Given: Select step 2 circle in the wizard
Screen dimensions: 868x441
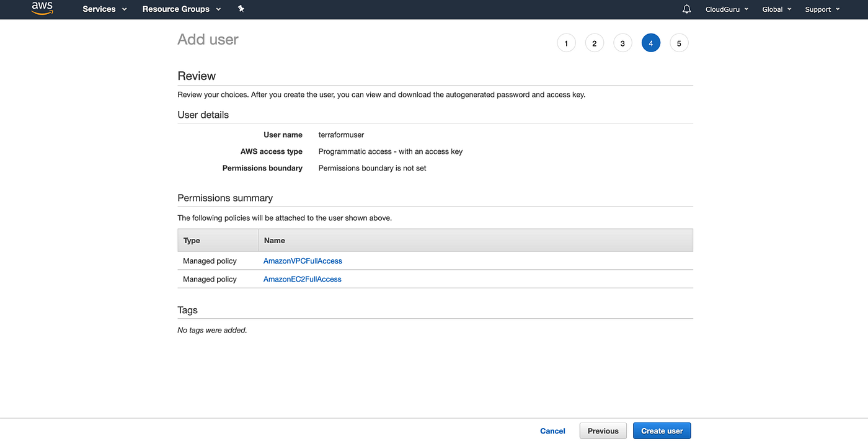Looking at the screenshot, I should (595, 43).
